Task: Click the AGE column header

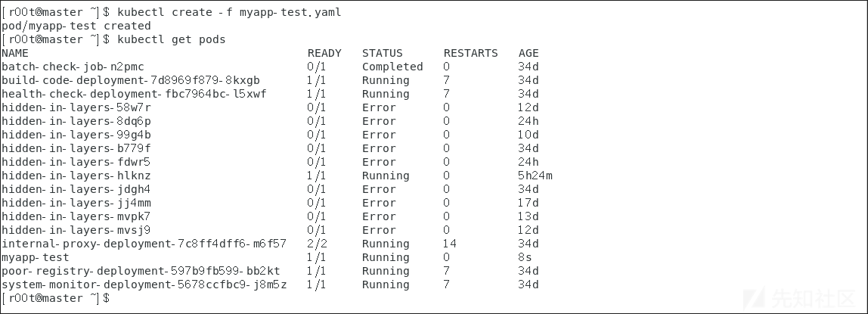Action: [x=529, y=53]
